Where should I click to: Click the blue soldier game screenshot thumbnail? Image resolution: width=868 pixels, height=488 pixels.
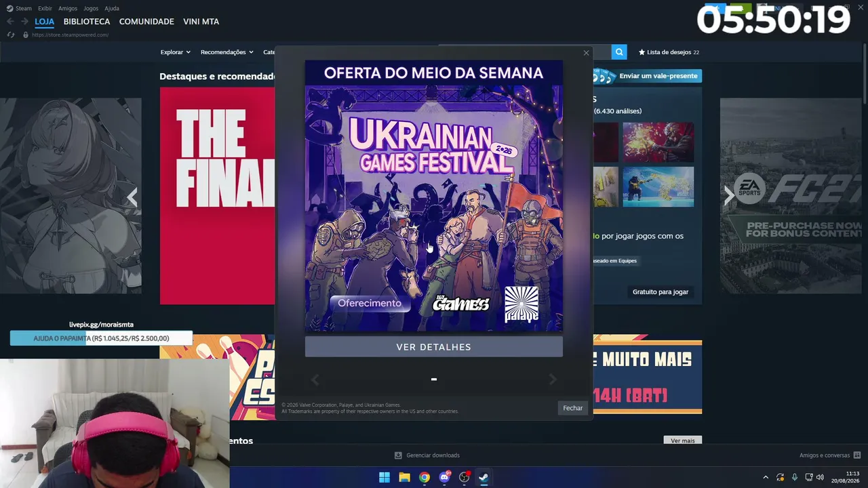tap(658, 186)
